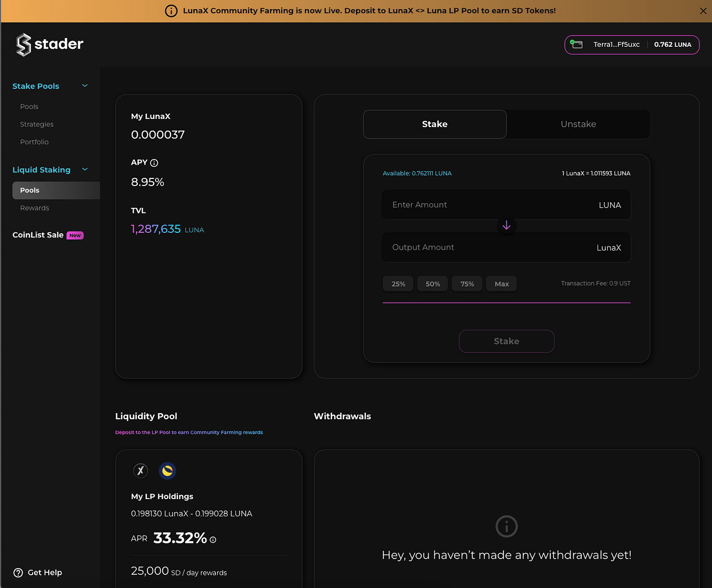Click the Stake submit button

click(x=507, y=342)
